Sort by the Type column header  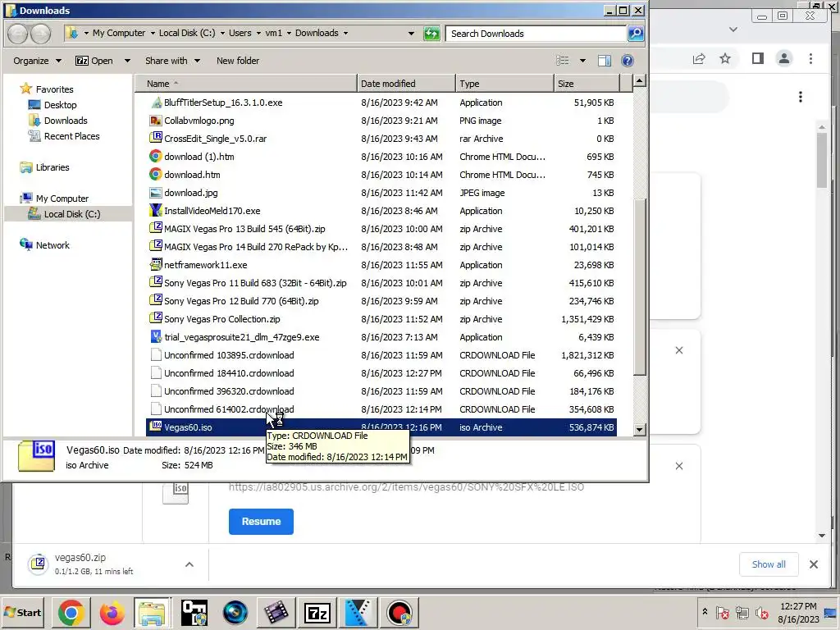504,84
